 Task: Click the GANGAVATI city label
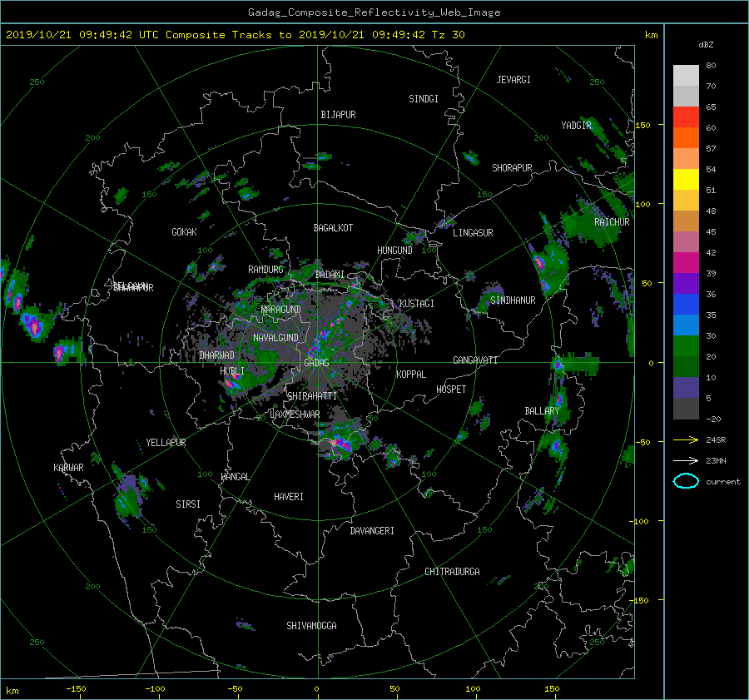pyautogui.click(x=475, y=360)
